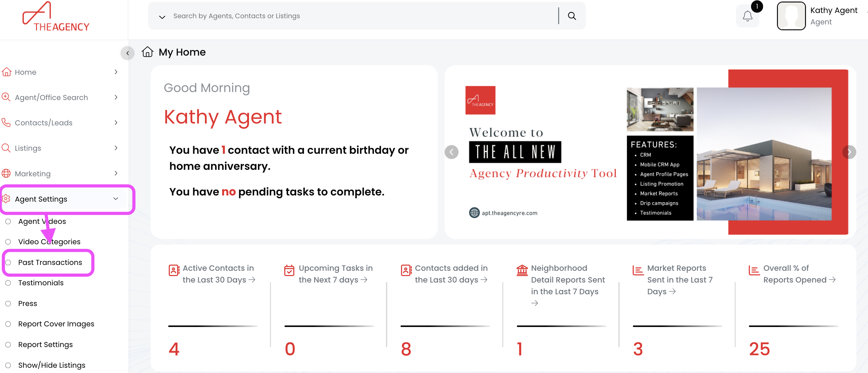Screen dimensions: 868x373
Task: Click Kathy Agent's profile avatar
Action: tap(791, 16)
